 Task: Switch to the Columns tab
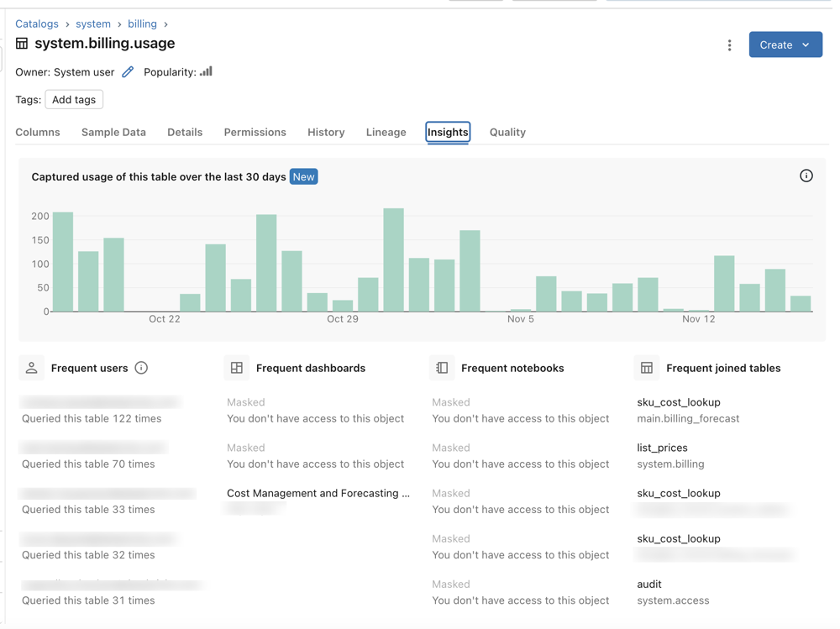click(37, 132)
